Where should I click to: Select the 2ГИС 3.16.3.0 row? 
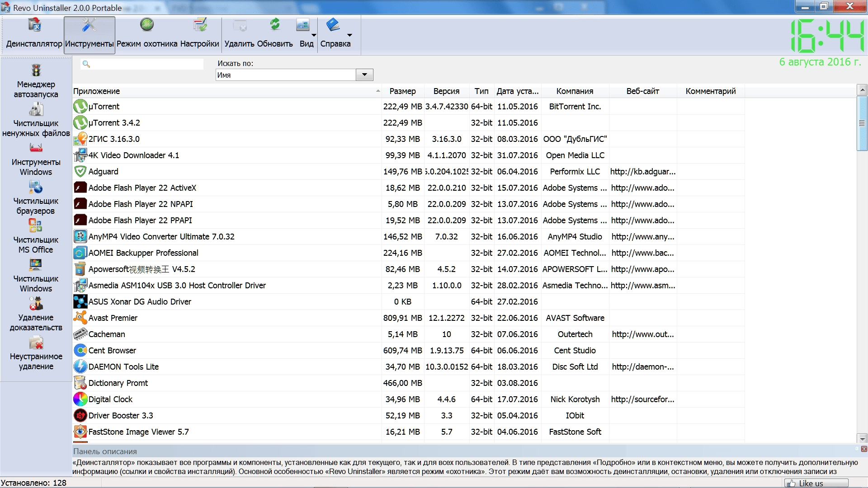[409, 139]
